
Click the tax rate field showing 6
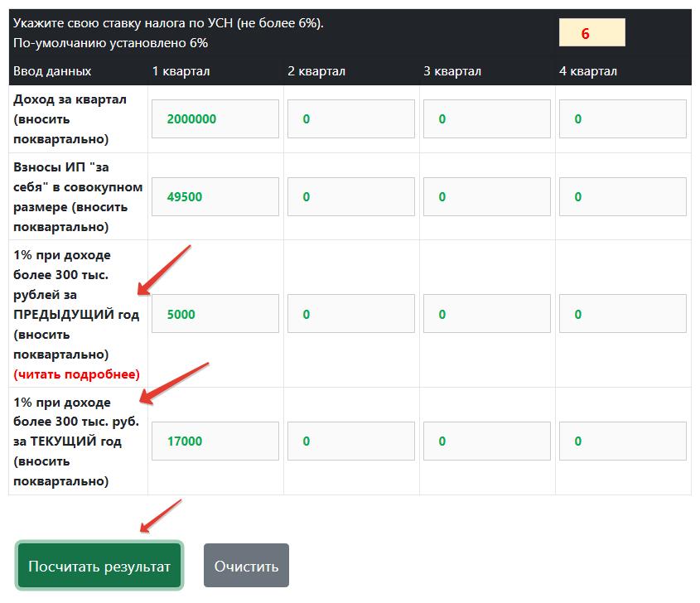(x=592, y=32)
